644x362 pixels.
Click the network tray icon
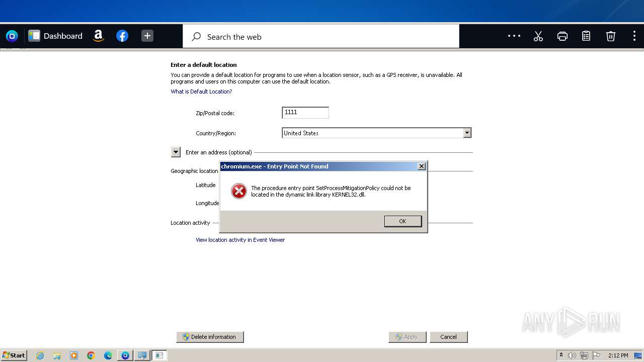click(x=584, y=355)
